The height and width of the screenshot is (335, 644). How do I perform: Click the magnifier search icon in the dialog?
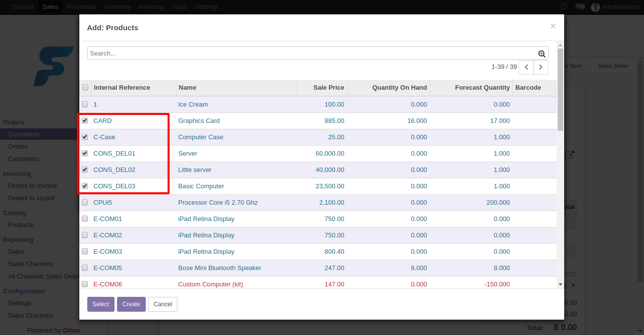542,54
